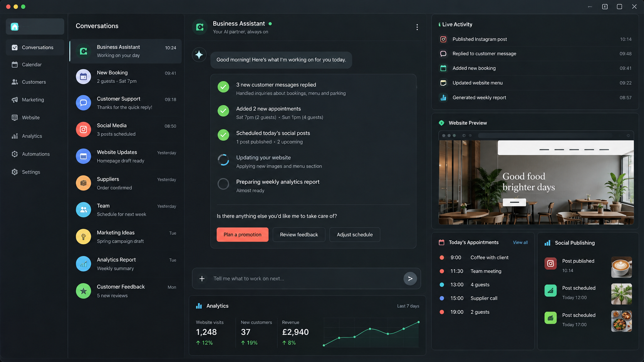Click the Settings gear icon in sidebar

15,172
